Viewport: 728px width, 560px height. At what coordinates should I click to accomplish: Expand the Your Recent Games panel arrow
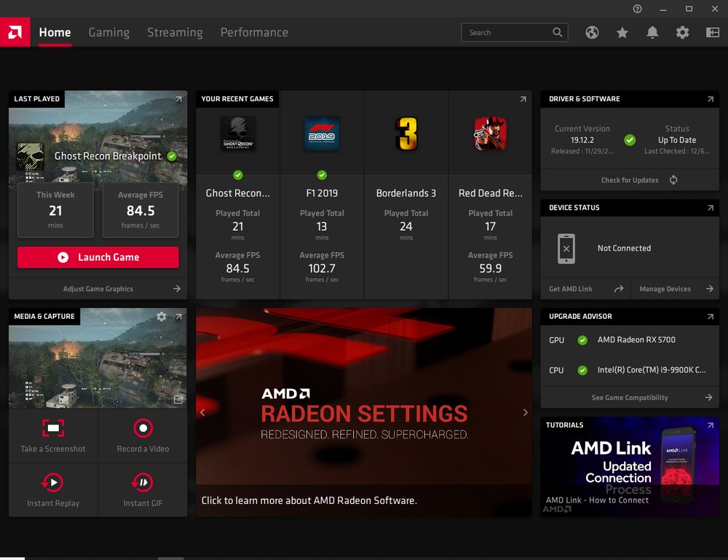click(523, 99)
